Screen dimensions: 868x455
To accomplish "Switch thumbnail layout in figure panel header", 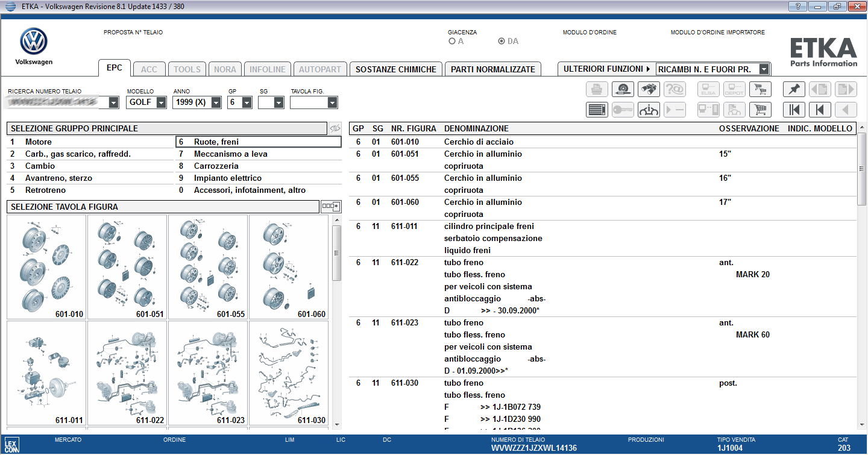I will [x=331, y=207].
